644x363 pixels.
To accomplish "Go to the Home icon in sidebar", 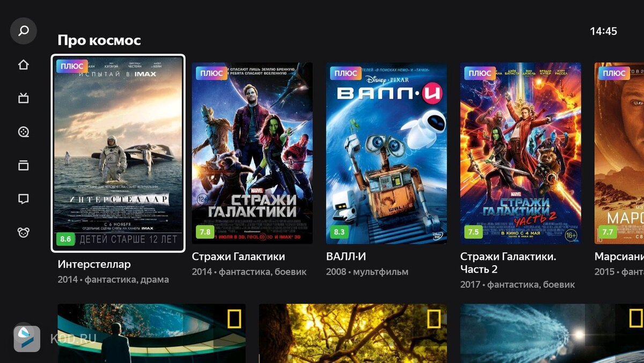I will pos(24,65).
